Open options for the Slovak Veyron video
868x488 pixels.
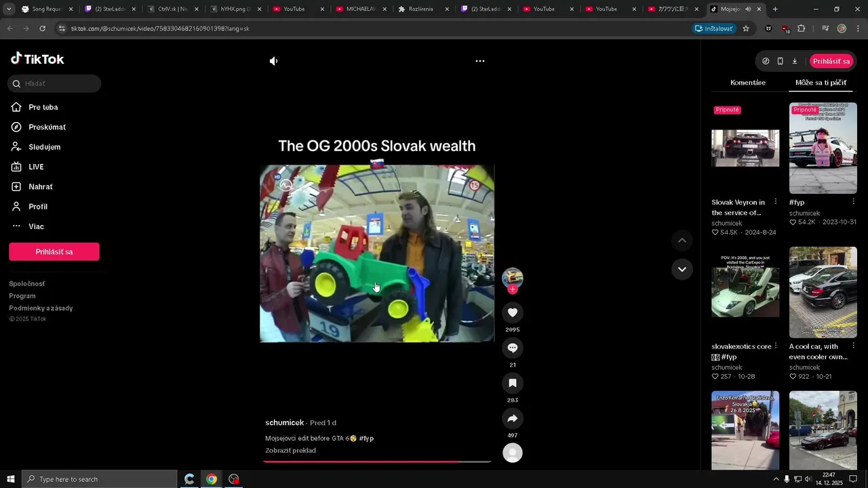776,202
